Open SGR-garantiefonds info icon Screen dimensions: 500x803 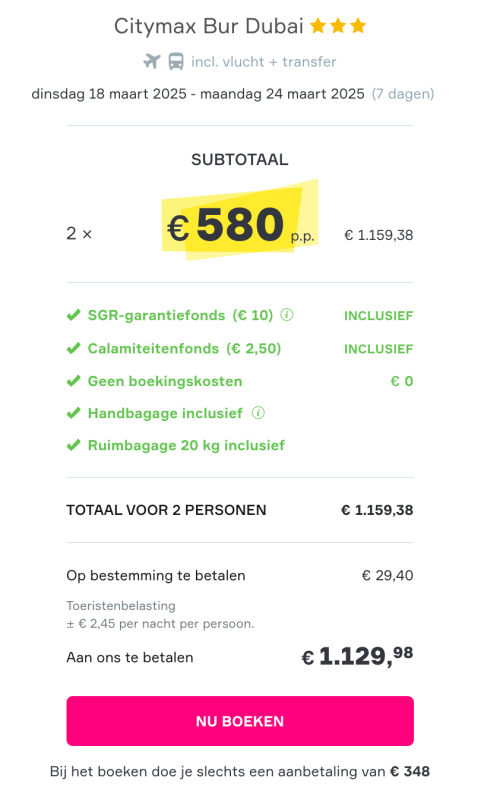(x=287, y=314)
